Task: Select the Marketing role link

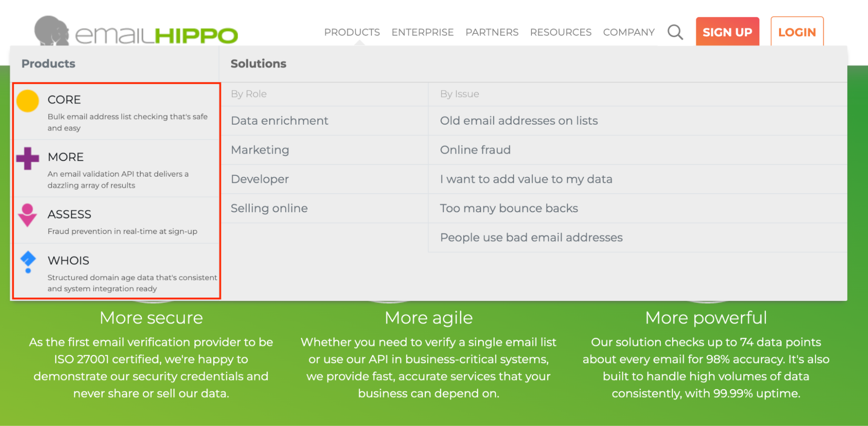Action: click(x=260, y=150)
